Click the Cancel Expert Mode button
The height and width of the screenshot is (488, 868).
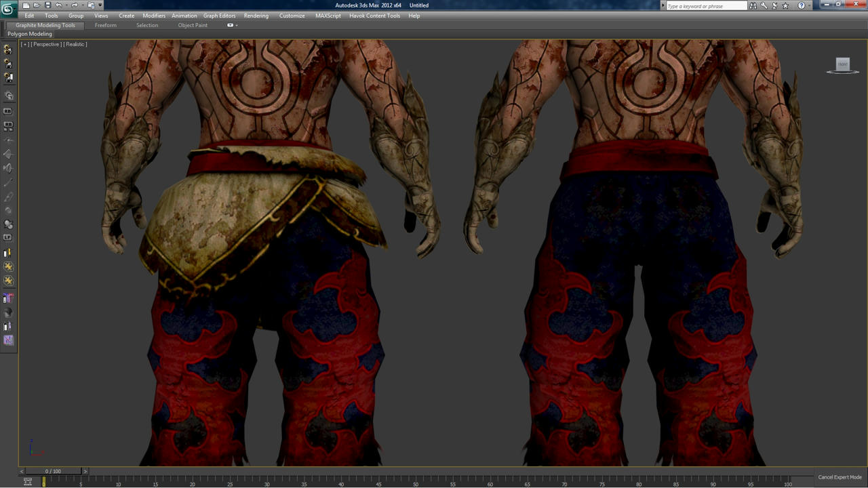click(840, 477)
